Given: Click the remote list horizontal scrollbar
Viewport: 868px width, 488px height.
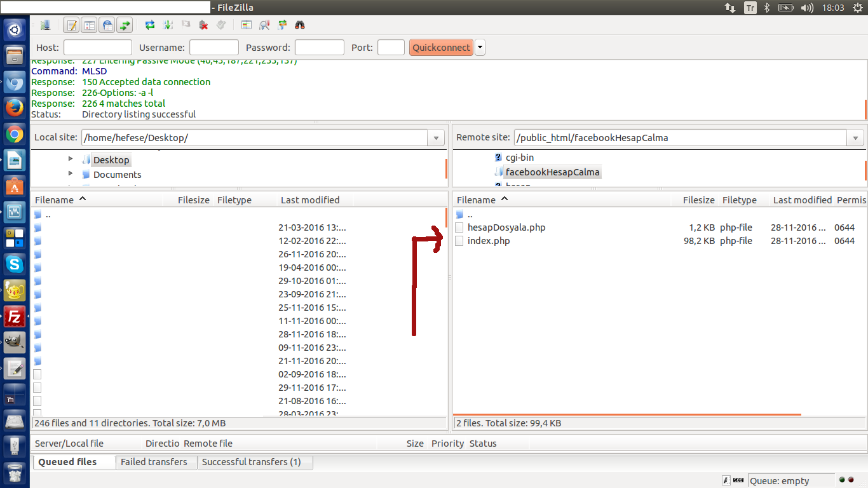Looking at the screenshot, I should click(627, 414).
